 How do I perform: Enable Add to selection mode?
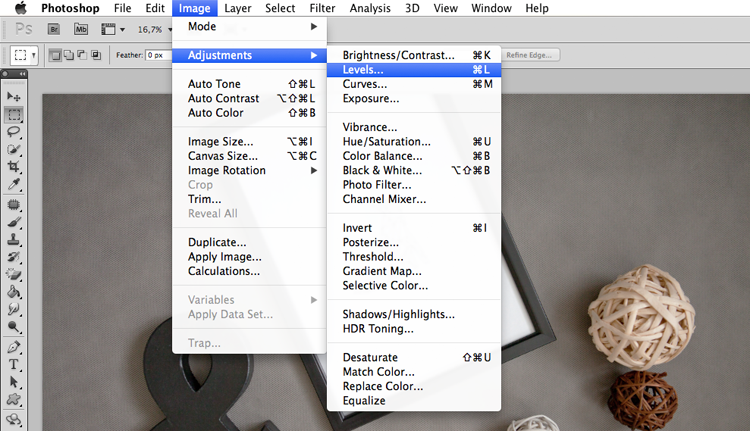[x=69, y=55]
